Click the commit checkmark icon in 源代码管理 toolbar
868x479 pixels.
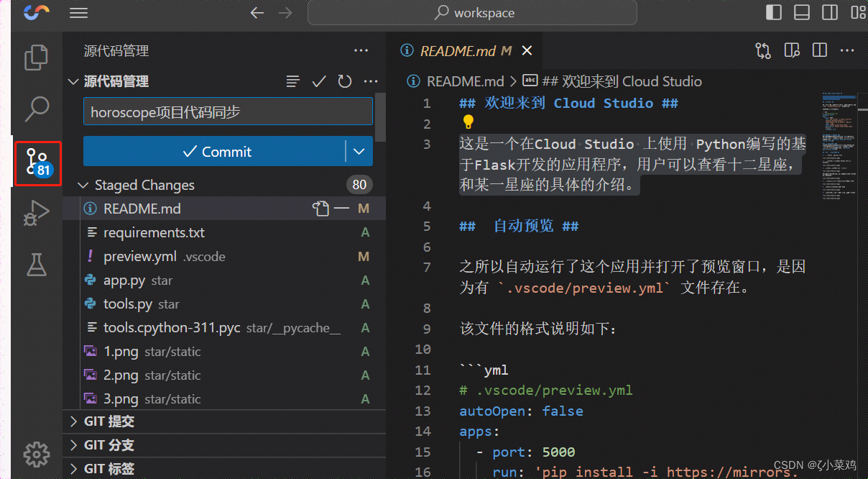pyautogui.click(x=318, y=81)
